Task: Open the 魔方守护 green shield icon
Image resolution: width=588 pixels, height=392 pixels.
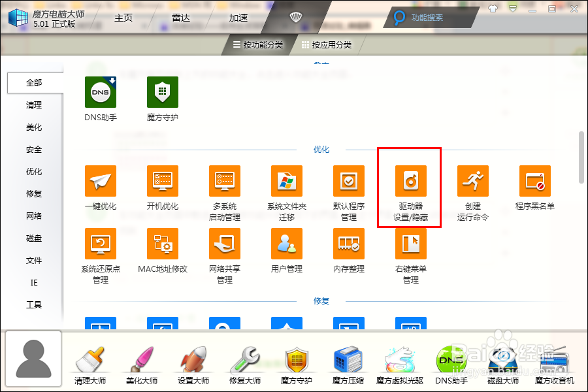Action: point(163,92)
